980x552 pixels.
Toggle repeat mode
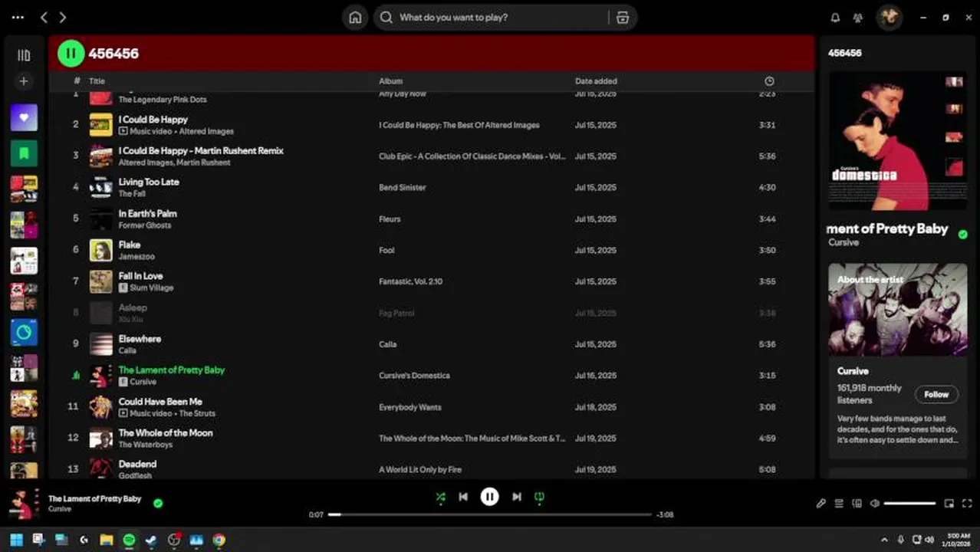pyautogui.click(x=539, y=497)
